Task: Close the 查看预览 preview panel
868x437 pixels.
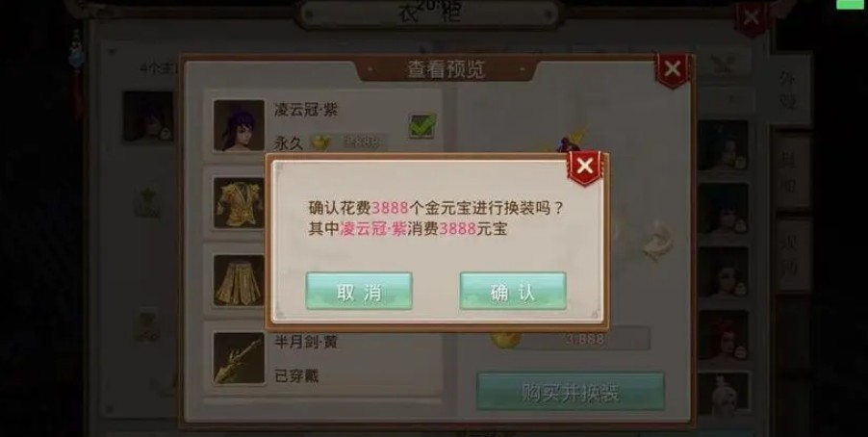Action: pos(672,70)
